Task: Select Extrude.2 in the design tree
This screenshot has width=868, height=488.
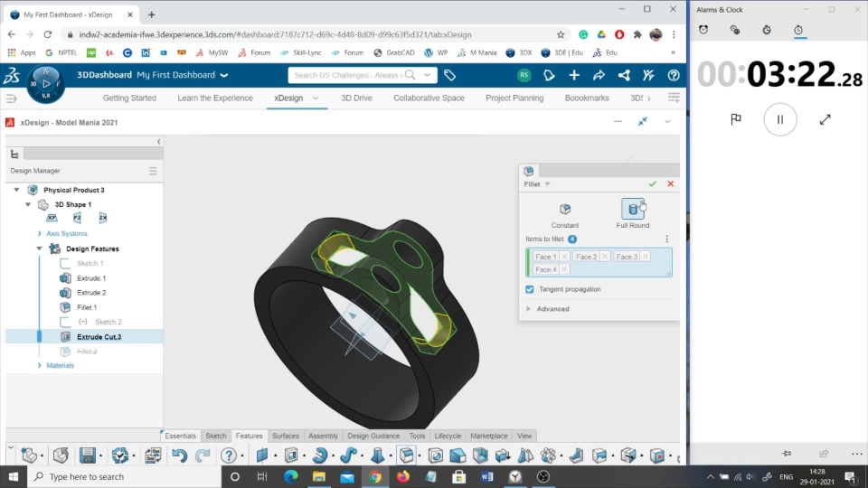Action: click(x=90, y=292)
